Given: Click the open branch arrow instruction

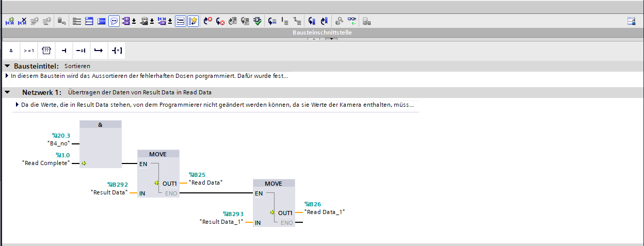Looking at the screenshot, I should click(x=99, y=51).
